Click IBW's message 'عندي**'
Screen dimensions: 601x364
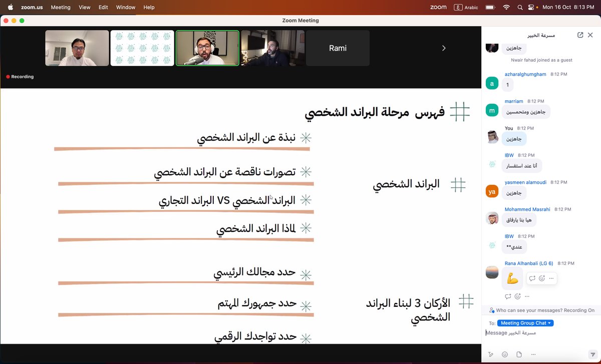coord(514,247)
